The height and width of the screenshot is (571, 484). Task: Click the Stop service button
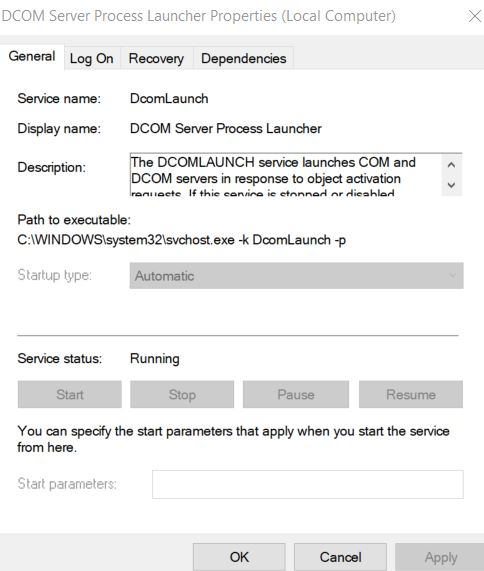pyautogui.click(x=182, y=394)
